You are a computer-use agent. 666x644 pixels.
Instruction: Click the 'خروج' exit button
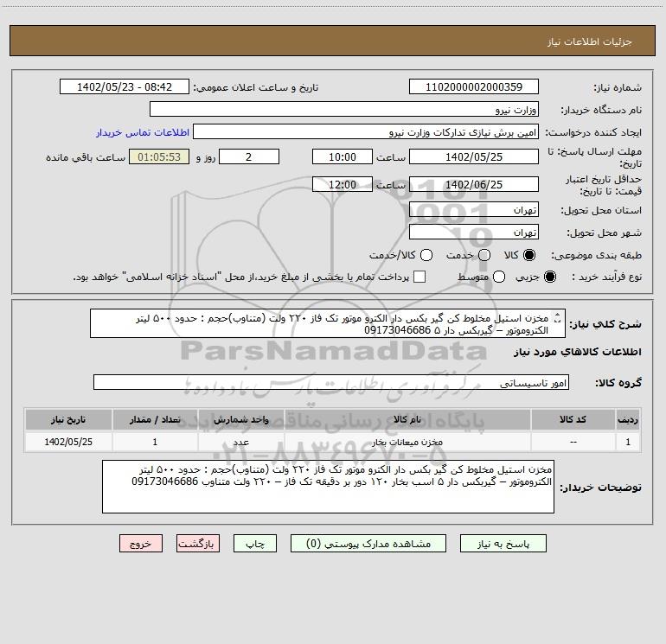(141, 544)
